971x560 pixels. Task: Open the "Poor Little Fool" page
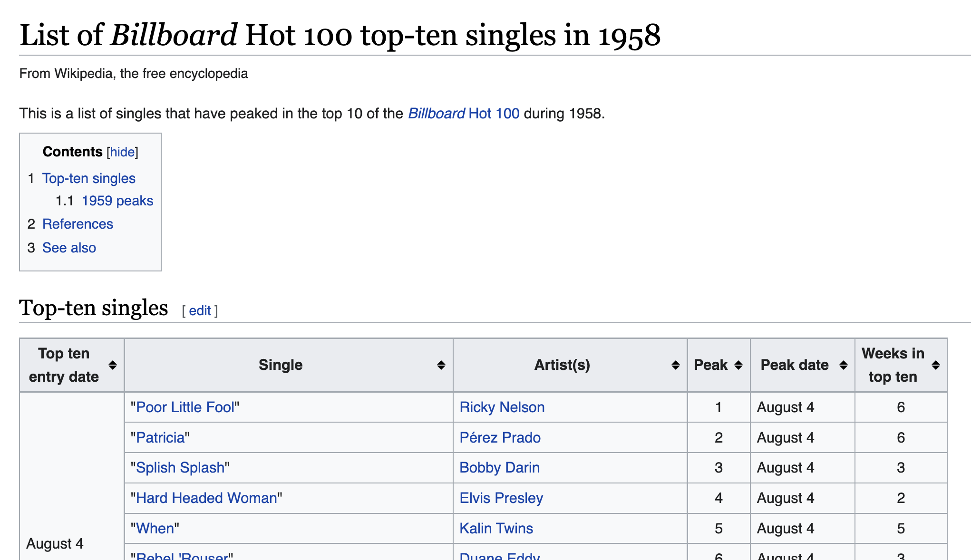coord(185,407)
